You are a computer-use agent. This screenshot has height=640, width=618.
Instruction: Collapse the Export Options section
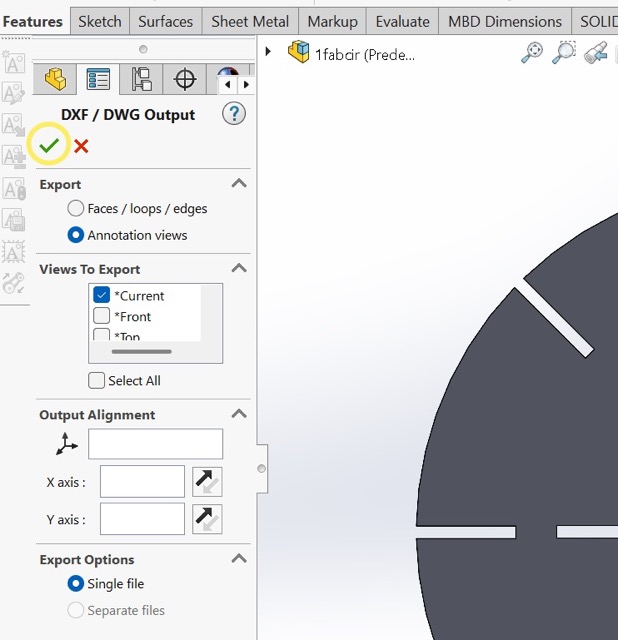pos(239,558)
